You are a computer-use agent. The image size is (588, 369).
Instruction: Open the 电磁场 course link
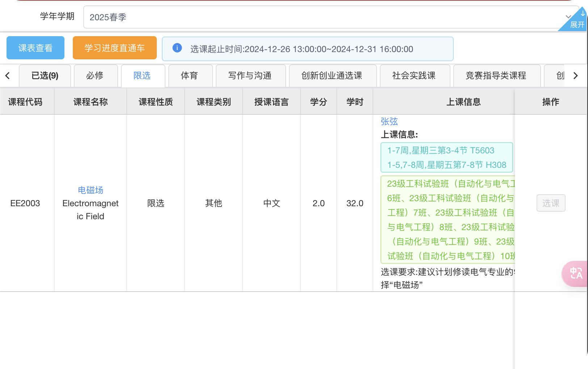pos(91,190)
